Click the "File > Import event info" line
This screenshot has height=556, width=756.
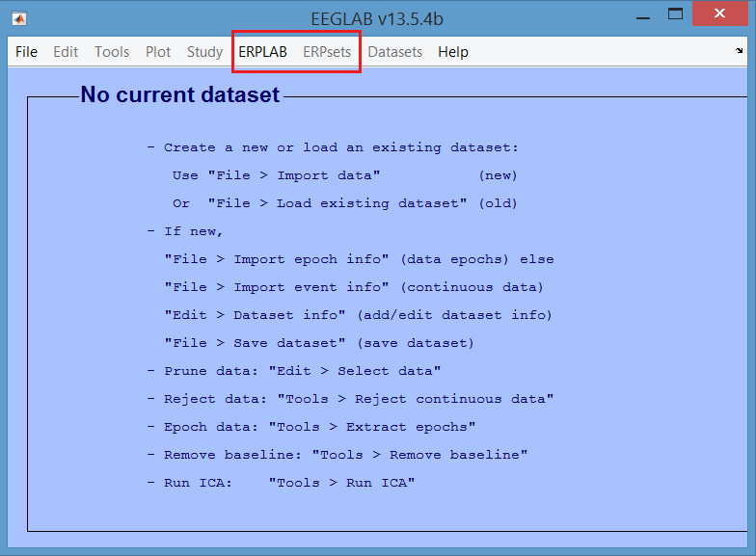[x=354, y=287]
